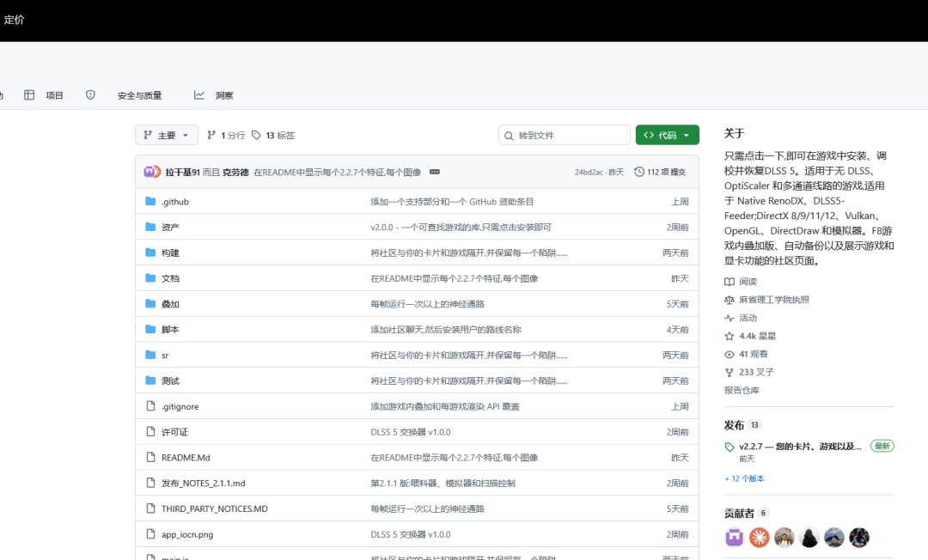Open the 发布 releases heading
Screen dimensions: 928x560
coord(734,425)
